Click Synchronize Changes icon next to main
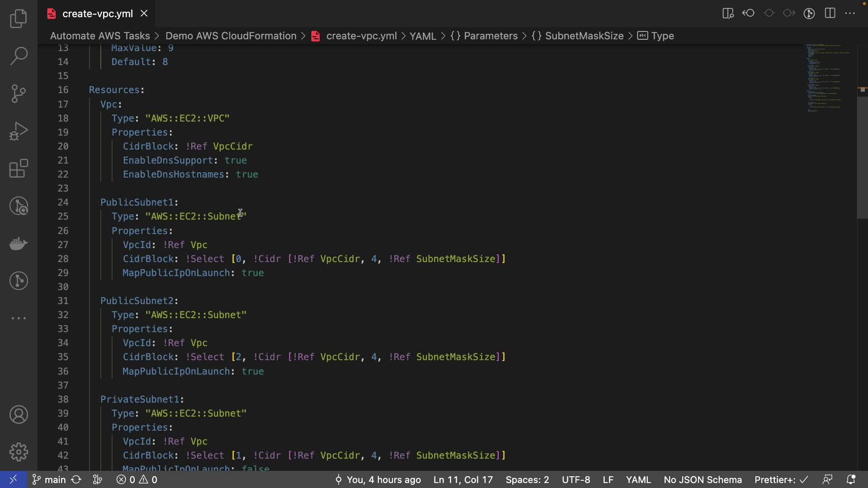The height and width of the screenshot is (488, 868). 76,479
